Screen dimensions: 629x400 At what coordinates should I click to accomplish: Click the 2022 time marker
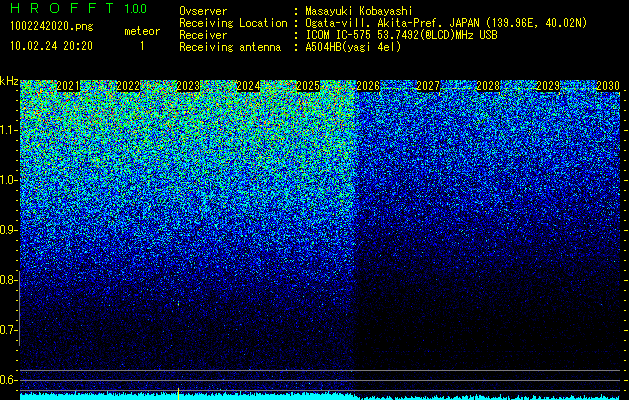[128, 86]
